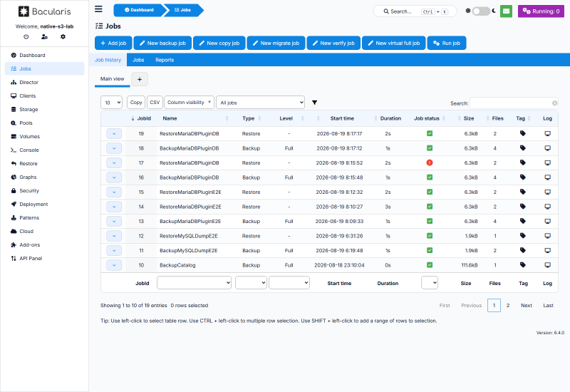570x392 pixels.
Task: Open tag icon for job 12
Action: coord(523,236)
